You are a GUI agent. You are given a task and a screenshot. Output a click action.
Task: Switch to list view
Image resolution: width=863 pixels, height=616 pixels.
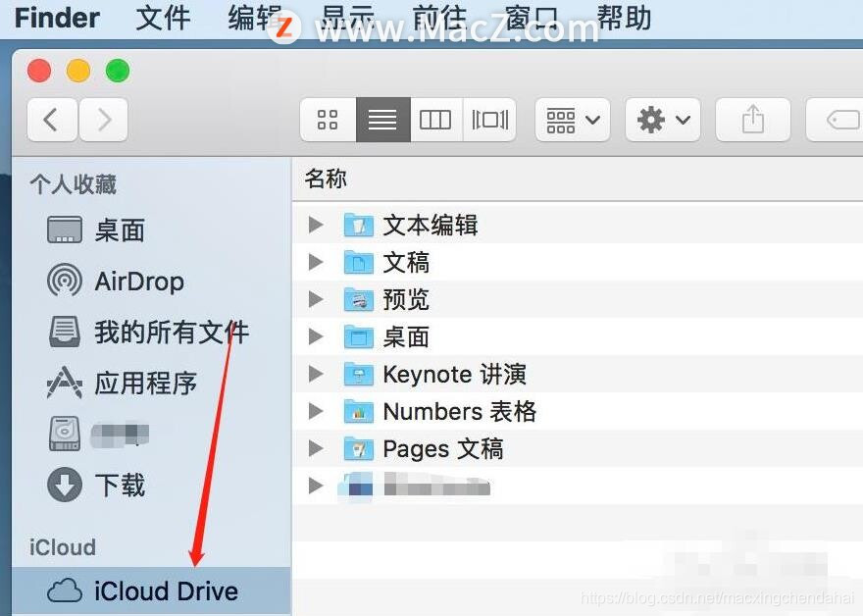[383, 120]
